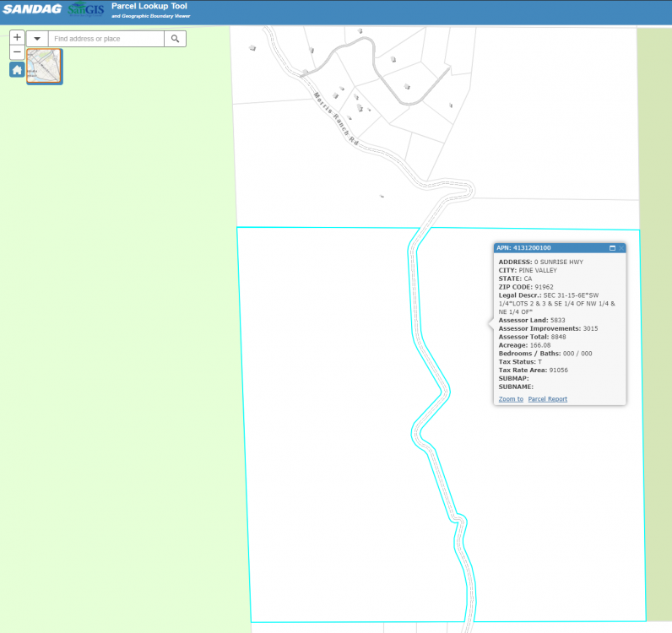Click the Morris Ranch Rd road label

click(x=336, y=118)
